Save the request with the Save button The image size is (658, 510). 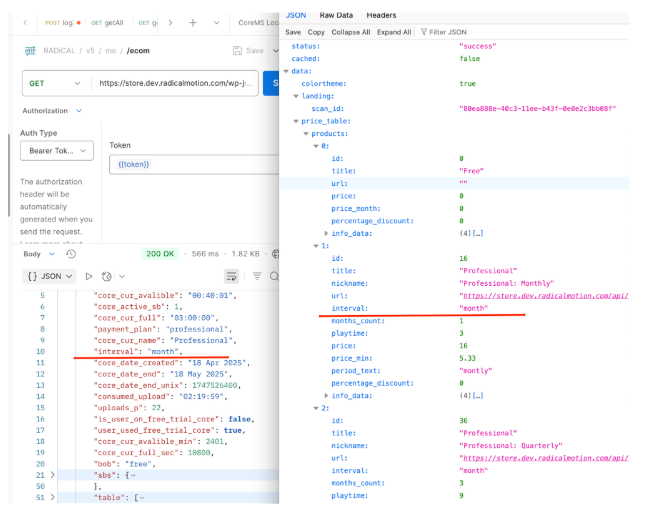(248, 51)
